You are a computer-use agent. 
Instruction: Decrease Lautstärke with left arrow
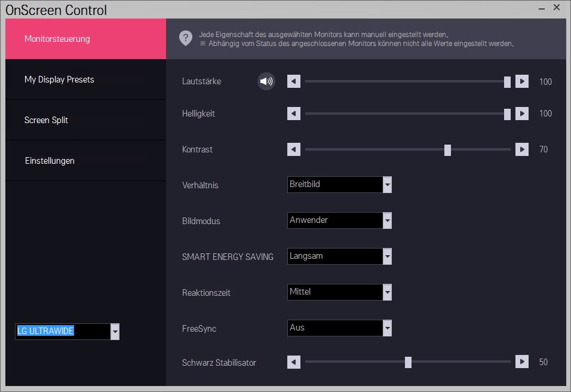(293, 81)
